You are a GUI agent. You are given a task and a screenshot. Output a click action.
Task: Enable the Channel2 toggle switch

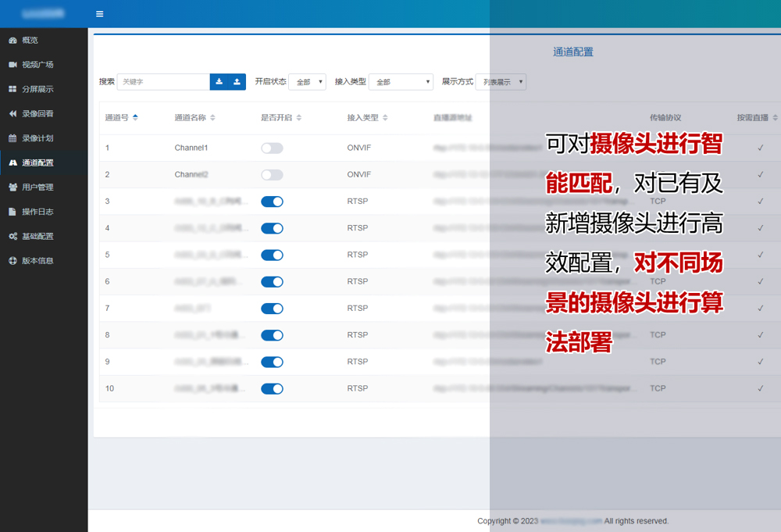tap(272, 175)
